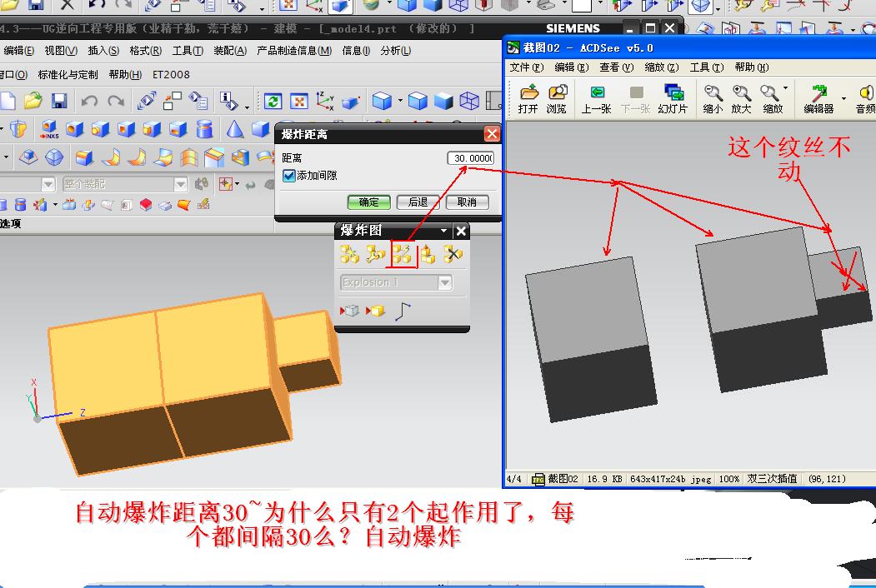Image resolution: width=876 pixels, height=588 pixels.
Task: Open the 产品制造信息(M) menu
Action: pos(294,51)
